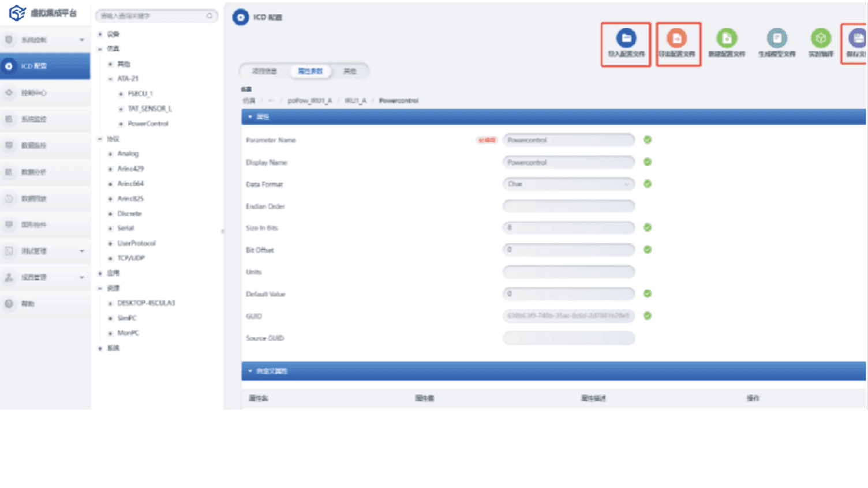Click the magnifier in the tree search box
This screenshot has height=488, width=868.
[x=211, y=16]
